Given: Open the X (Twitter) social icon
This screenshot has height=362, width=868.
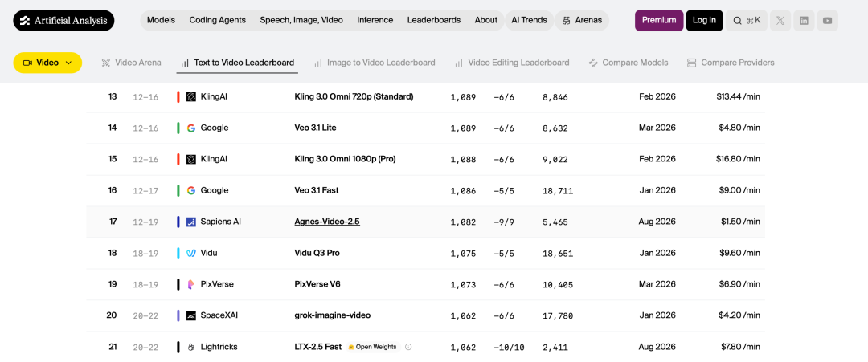Looking at the screenshot, I should click(x=780, y=20).
